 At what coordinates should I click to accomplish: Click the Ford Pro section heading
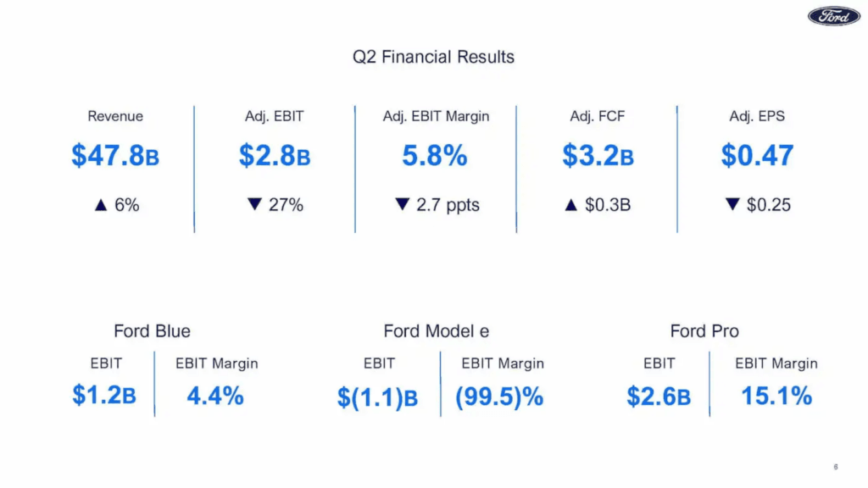704,331
